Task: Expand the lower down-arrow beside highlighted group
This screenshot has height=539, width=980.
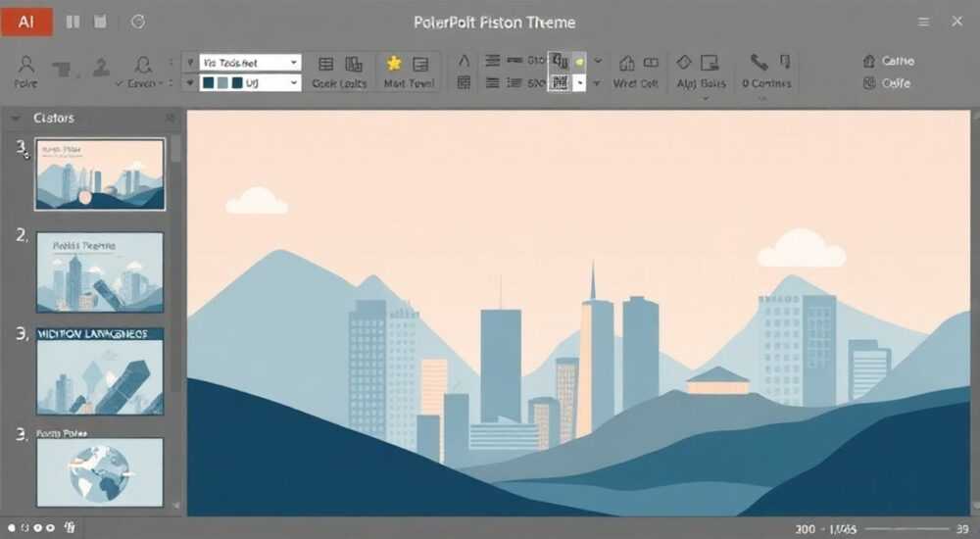Action: 598,82
